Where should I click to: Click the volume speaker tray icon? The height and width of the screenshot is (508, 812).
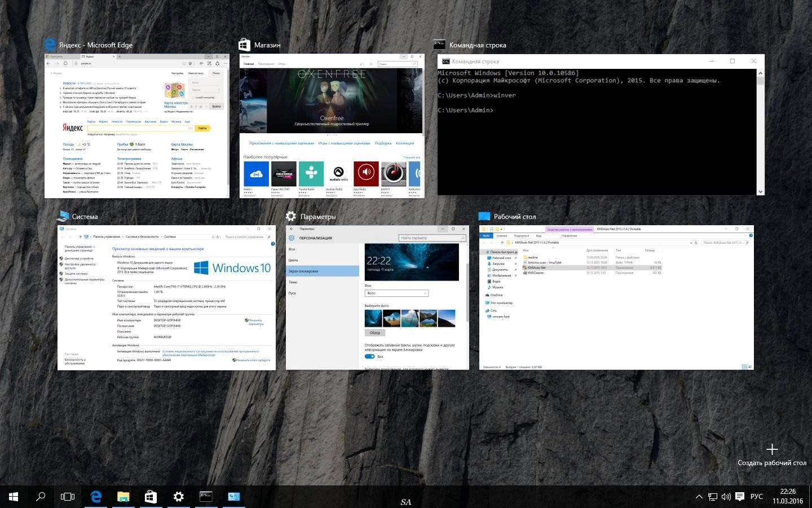click(x=726, y=497)
